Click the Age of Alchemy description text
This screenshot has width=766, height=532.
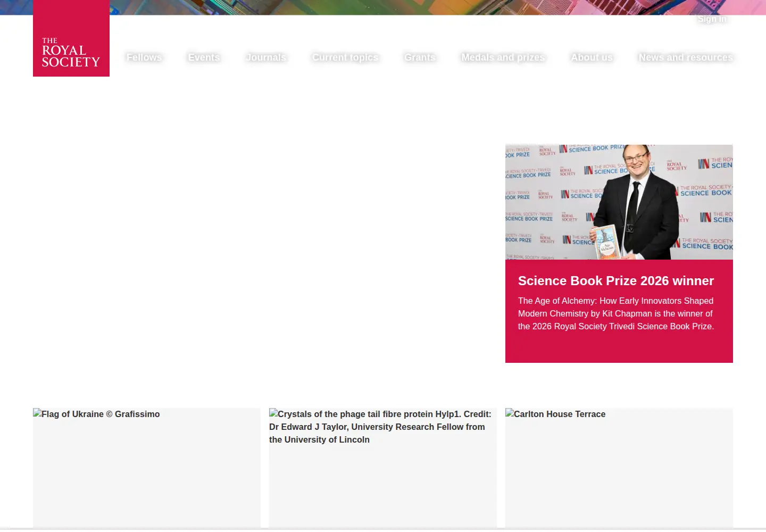tap(616, 314)
